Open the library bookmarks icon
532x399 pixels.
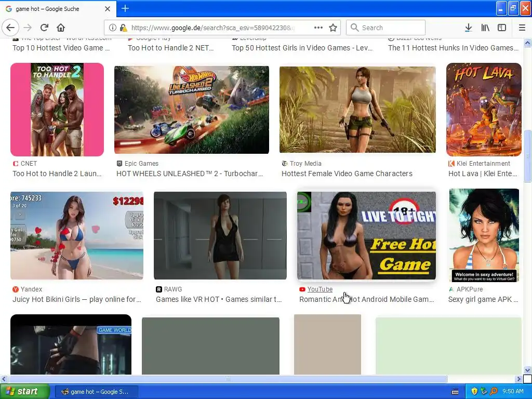coord(485,28)
